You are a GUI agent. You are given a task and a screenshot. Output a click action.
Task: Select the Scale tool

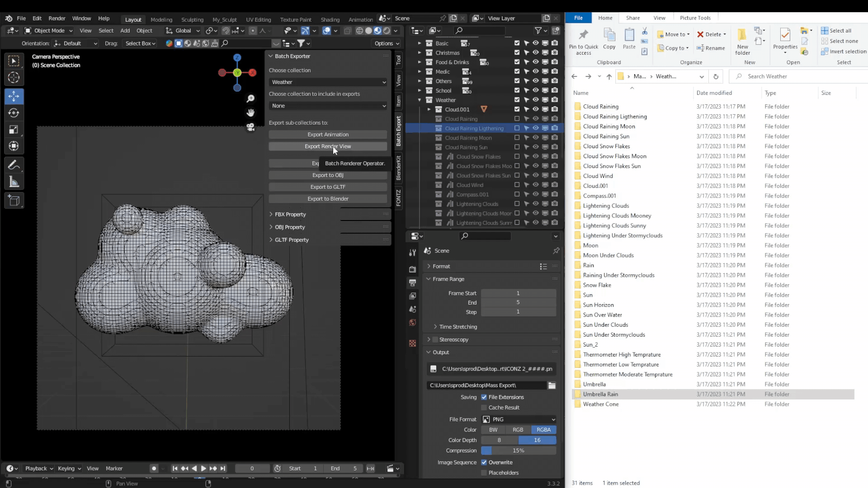[14, 130]
